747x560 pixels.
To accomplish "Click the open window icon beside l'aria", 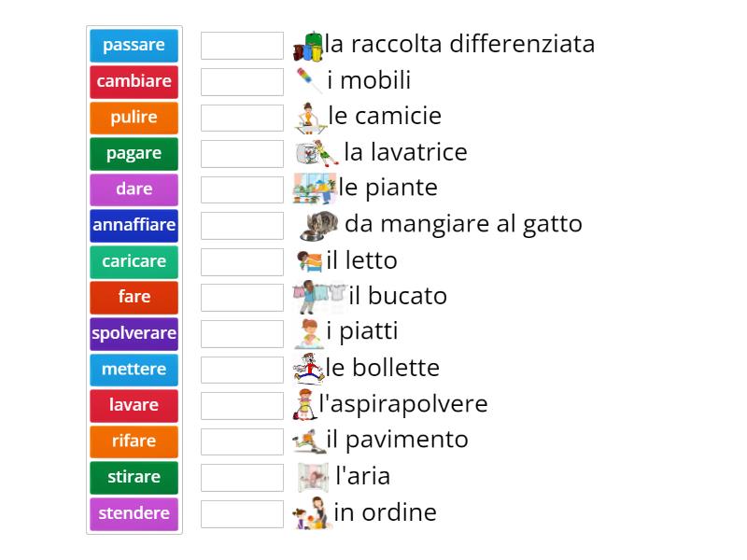I will point(313,477).
